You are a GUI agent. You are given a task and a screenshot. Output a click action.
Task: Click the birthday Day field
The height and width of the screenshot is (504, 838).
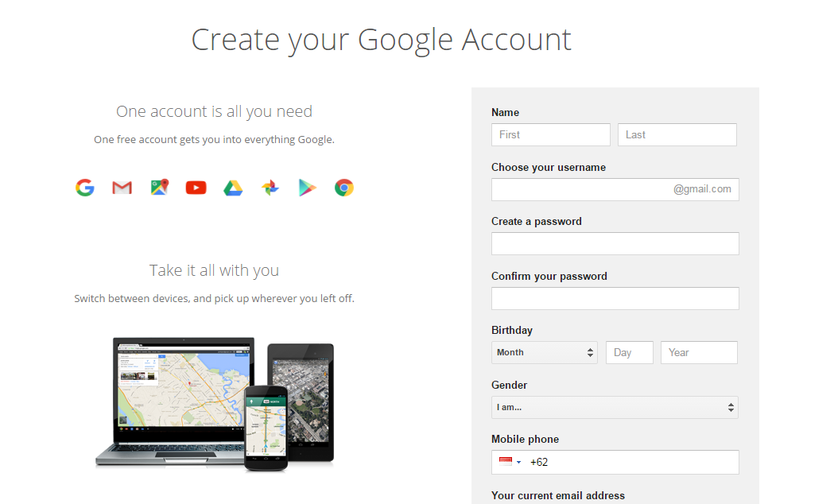click(630, 352)
